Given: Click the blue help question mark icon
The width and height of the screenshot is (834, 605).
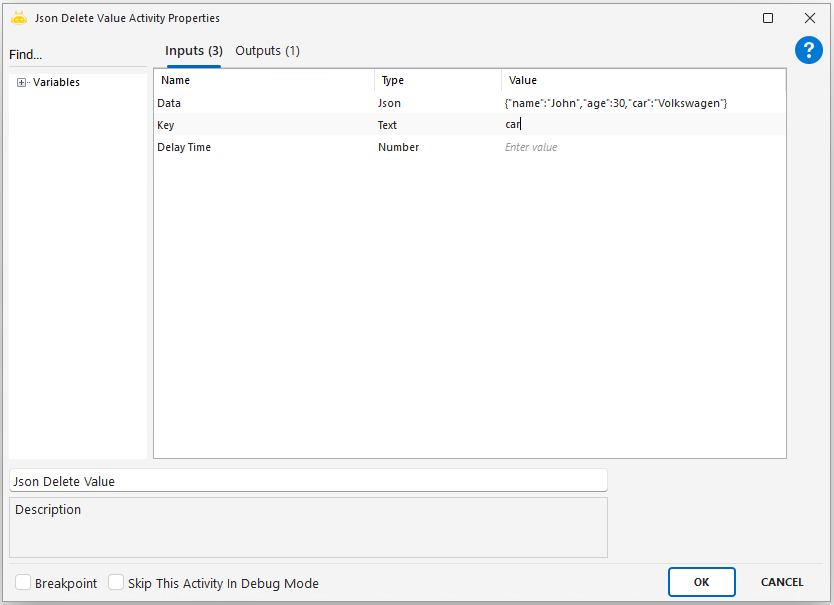Looking at the screenshot, I should point(808,51).
